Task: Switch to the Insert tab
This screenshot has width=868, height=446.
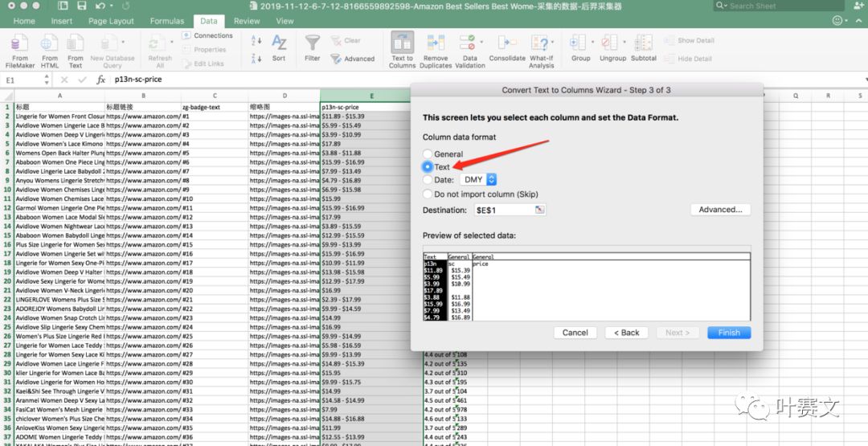Action: tap(61, 21)
